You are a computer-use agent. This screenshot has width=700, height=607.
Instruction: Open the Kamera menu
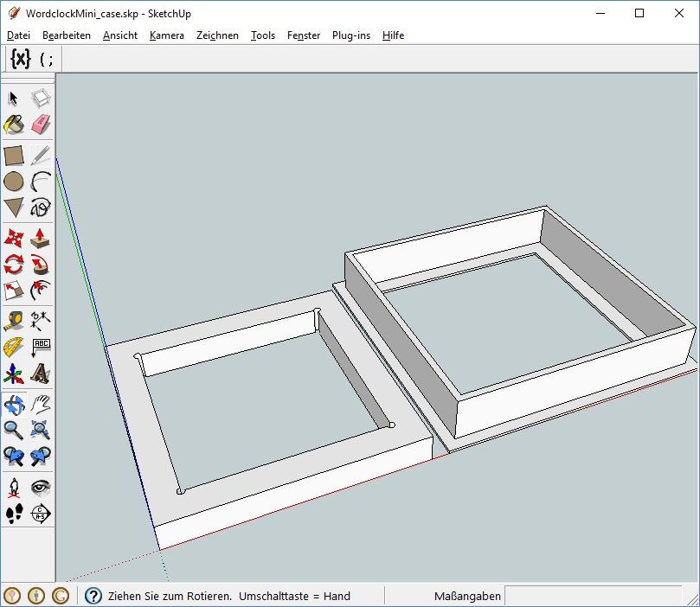[x=166, y=35]
